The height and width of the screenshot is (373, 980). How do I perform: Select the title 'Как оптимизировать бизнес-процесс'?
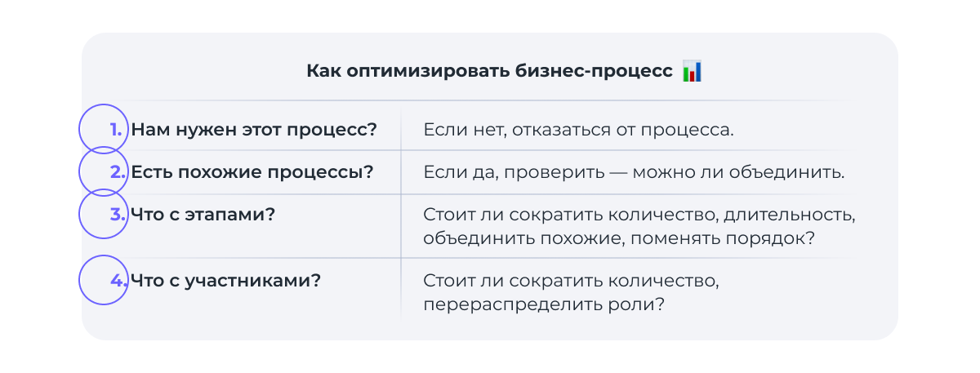(489, 71)
